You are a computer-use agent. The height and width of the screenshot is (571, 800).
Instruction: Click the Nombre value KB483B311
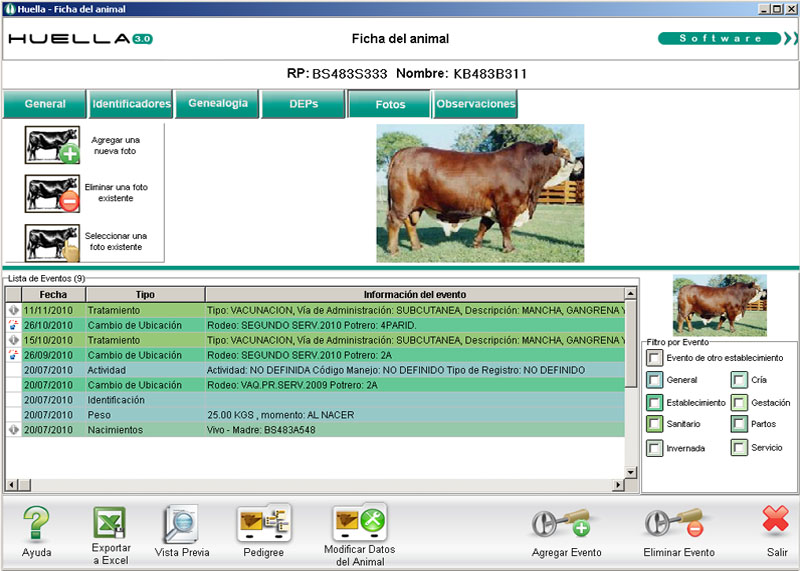(490, 74)
